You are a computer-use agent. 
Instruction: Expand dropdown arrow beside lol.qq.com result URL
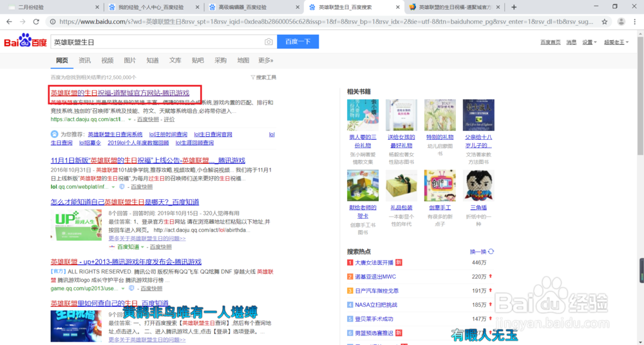[113, 187]
